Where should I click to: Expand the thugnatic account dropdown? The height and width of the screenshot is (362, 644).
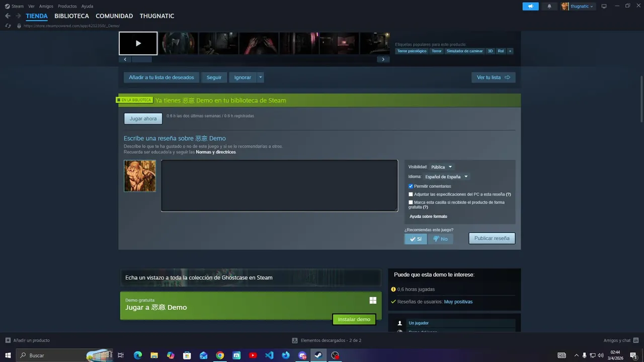pos(592,6)
